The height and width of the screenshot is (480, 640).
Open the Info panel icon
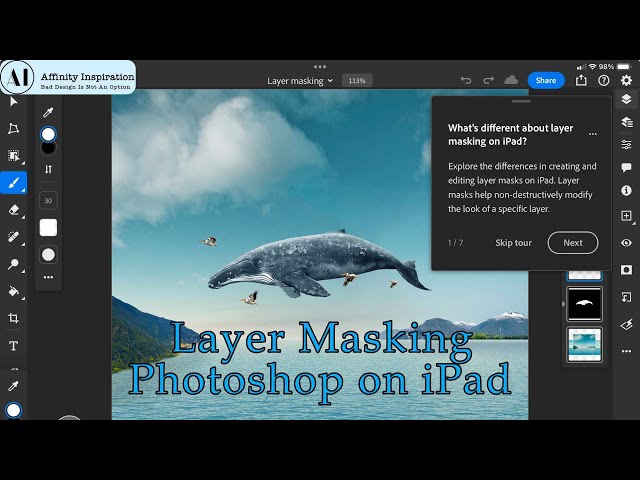point(626,190)
